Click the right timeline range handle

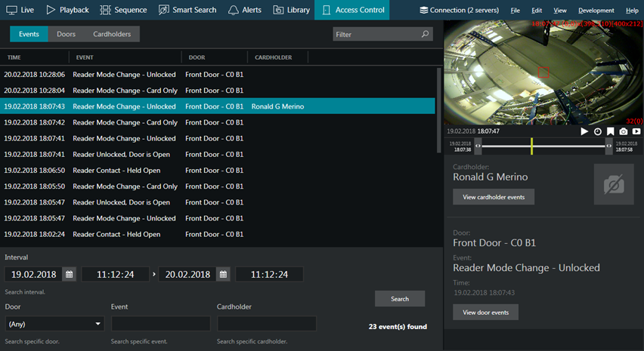click(608, 146)
